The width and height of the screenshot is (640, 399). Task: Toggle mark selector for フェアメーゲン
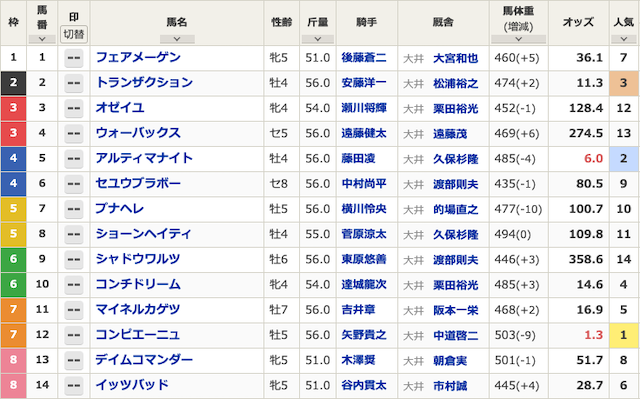pos(74,58)
